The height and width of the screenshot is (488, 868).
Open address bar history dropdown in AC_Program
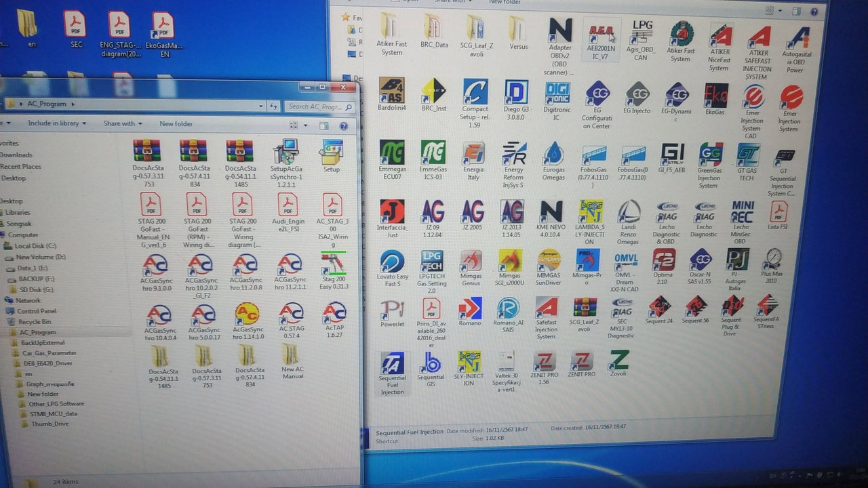point(260,106)
